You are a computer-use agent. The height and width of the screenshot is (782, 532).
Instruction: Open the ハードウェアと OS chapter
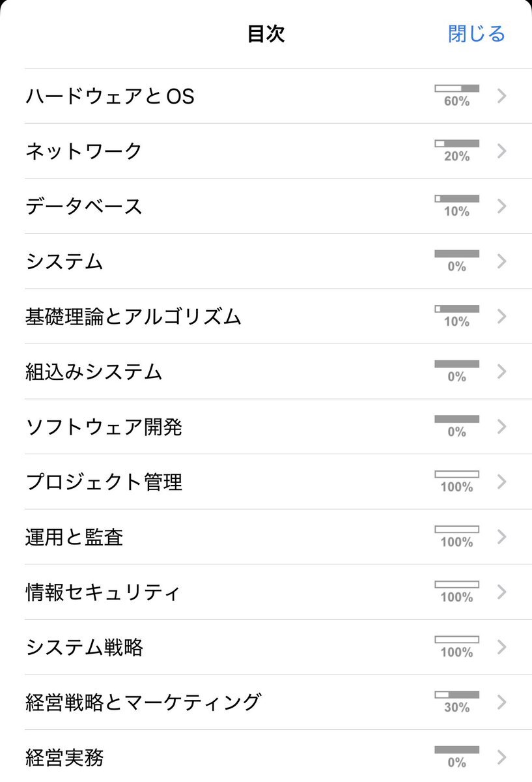coord(110,96)
